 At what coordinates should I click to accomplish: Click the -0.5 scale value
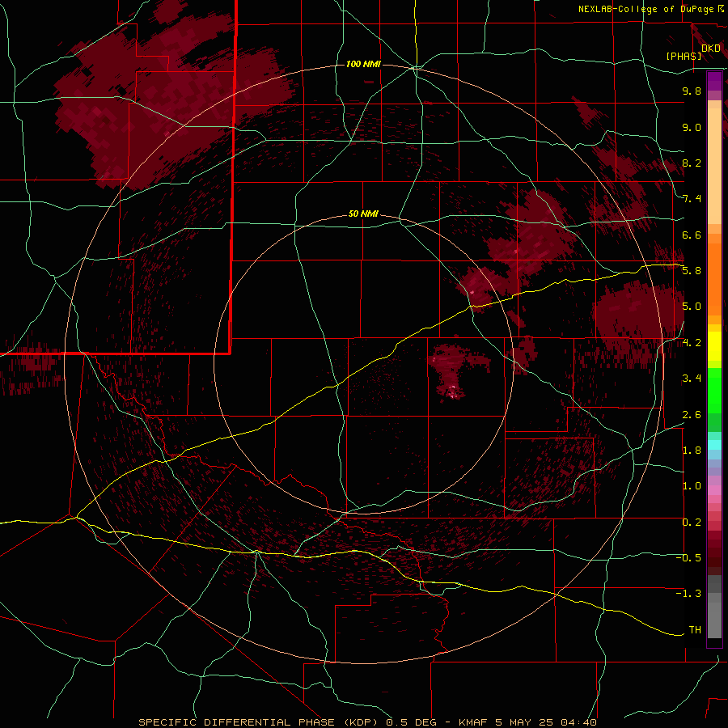[x=688, y=558]
